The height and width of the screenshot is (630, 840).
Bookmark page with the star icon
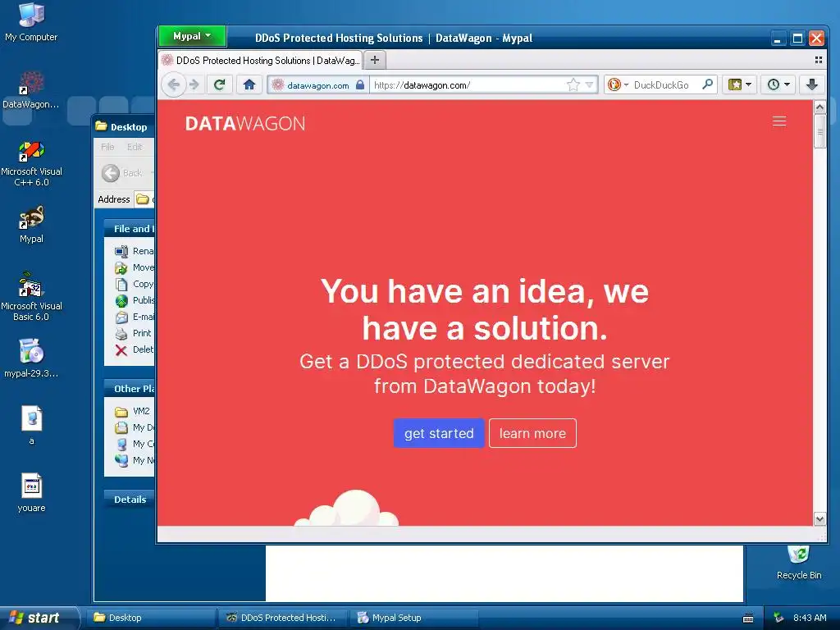573,84
